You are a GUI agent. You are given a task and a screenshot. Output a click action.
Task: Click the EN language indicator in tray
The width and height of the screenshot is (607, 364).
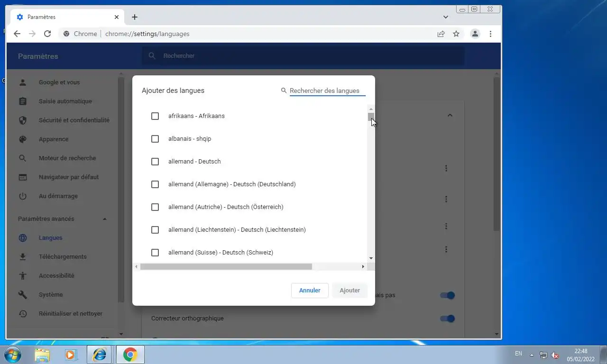click(518, 354)
